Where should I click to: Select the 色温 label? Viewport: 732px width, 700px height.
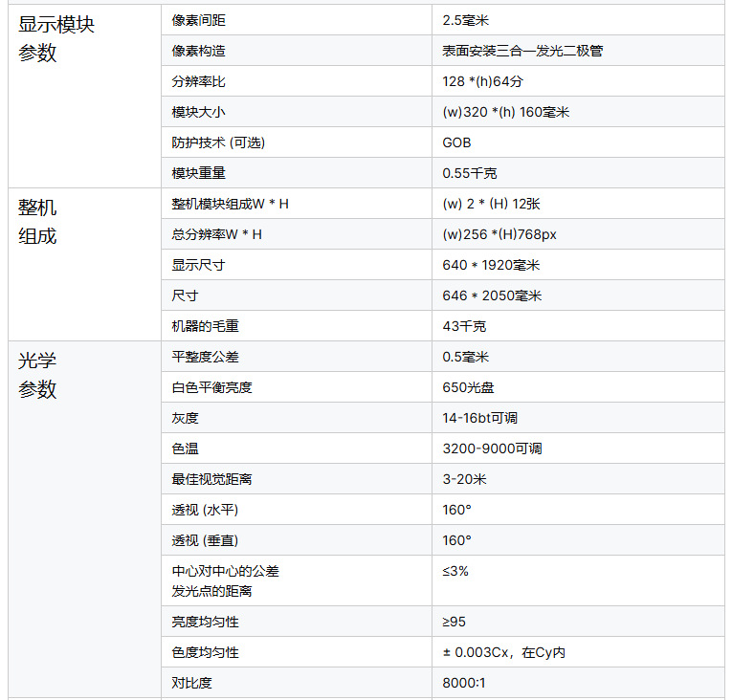[x=185, y=448]
